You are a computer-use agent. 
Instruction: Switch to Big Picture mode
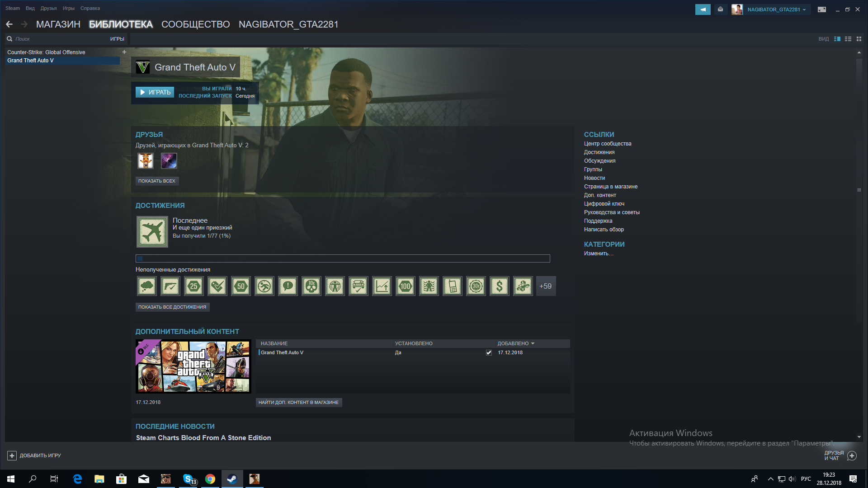pyautogui.click(x=822, y=9)
